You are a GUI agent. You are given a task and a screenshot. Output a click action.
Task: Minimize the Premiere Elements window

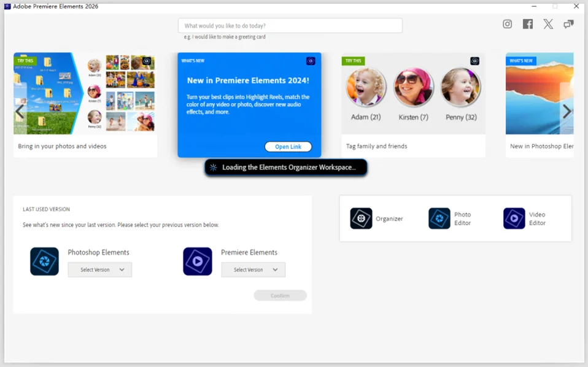click(x=534, y=6)
